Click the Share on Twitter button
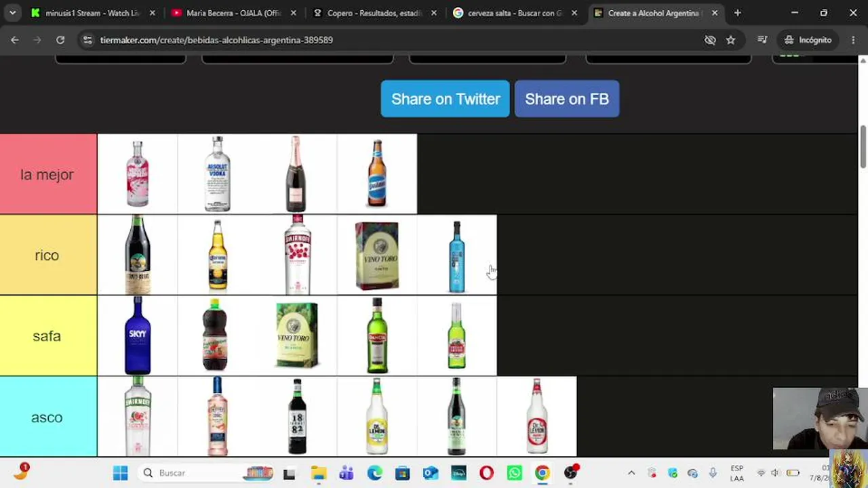 click(445, 99)
